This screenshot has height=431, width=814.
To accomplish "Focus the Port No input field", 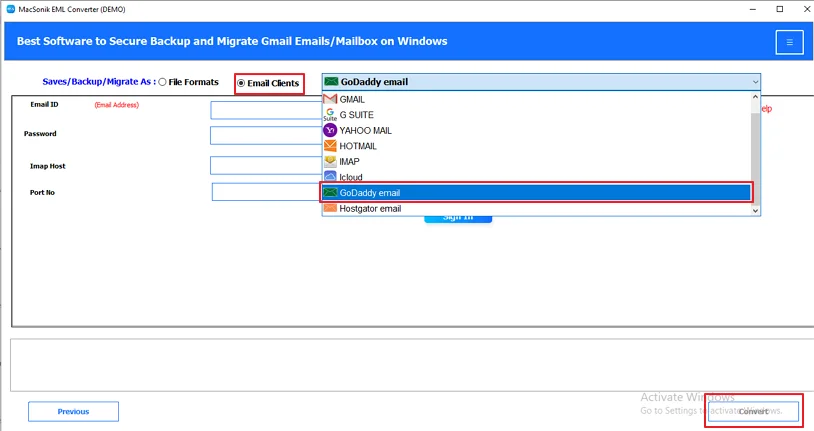I will (x=267, y=192).
